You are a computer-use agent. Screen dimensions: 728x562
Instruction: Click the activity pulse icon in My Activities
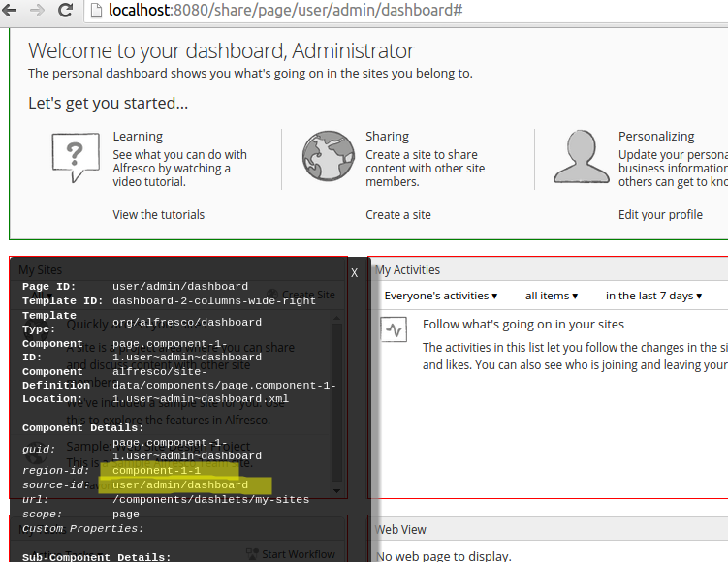(x=394, y=329)
